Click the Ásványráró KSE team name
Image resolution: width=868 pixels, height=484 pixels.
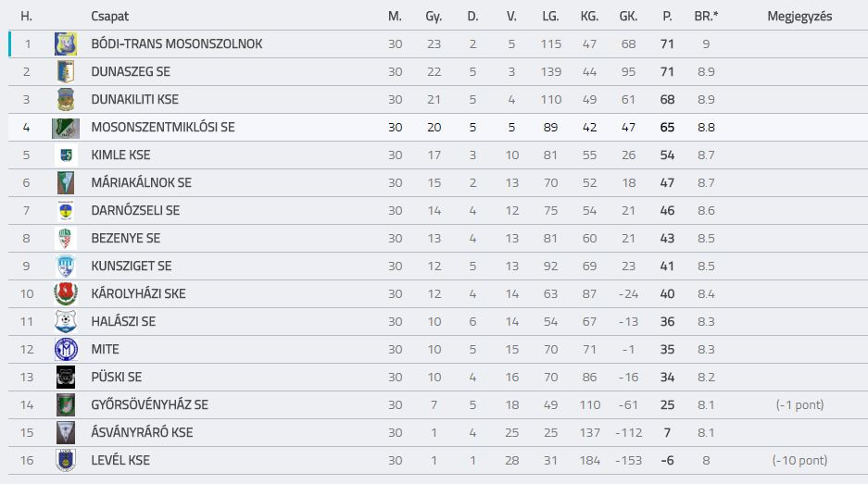142,432
